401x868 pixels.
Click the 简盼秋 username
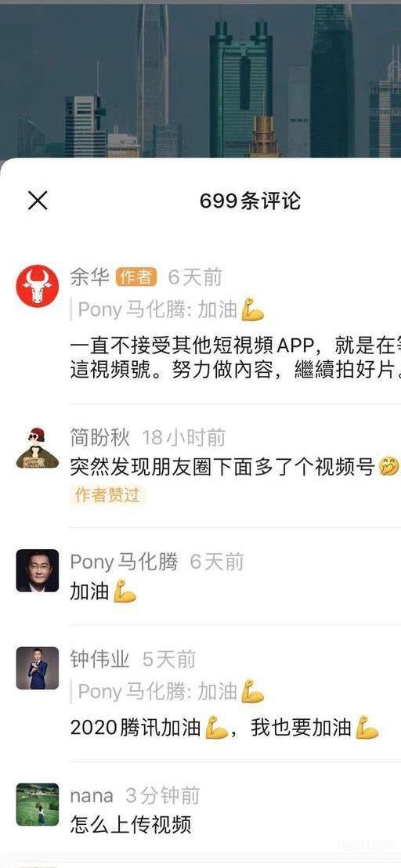pyautogui.click(x=99, y=438)
